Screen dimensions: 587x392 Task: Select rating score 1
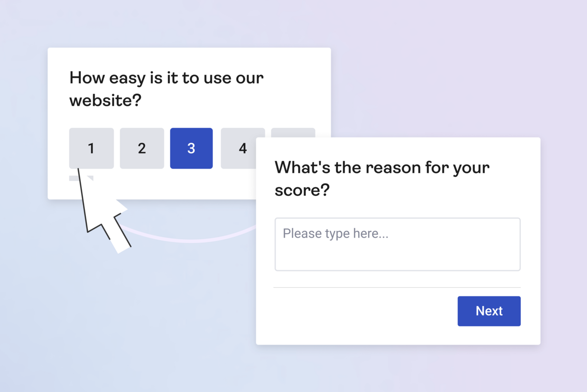pos(91,148)
